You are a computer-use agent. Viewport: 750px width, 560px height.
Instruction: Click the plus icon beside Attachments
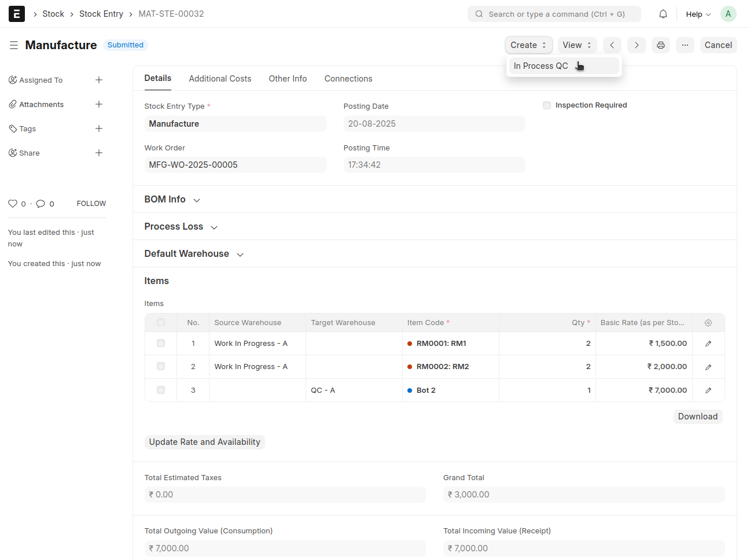[x=99, y=104]
